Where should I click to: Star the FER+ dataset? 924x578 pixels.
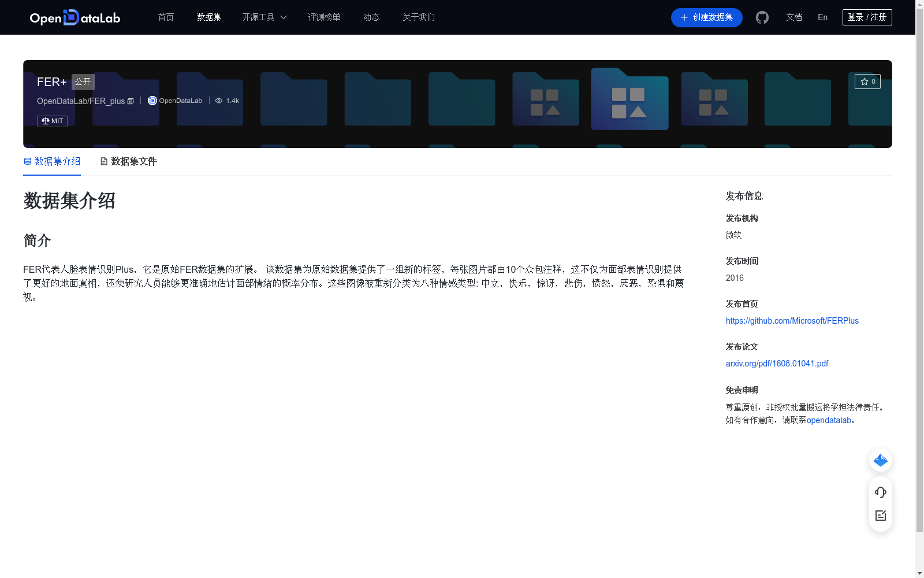867,81
